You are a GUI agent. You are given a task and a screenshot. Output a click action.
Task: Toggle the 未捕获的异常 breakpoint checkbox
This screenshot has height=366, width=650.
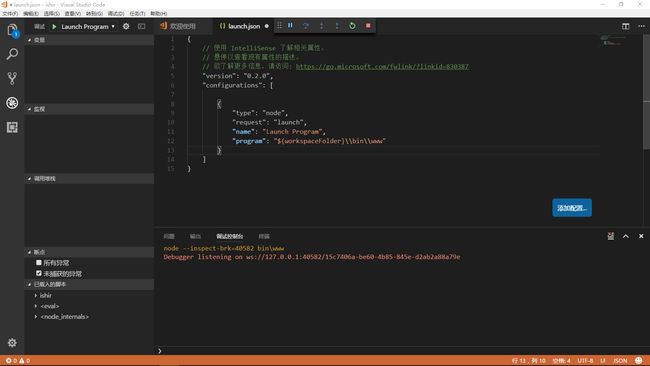(x=39, y=273)
